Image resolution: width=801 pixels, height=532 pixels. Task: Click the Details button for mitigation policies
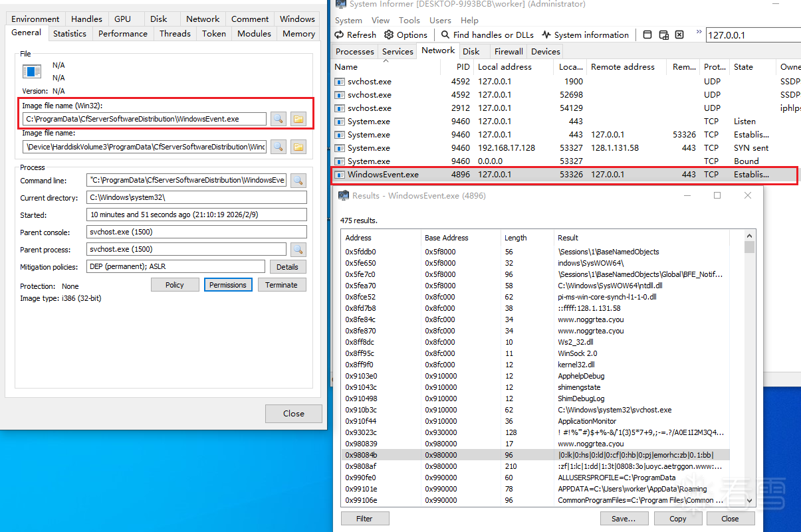[288, 266]
